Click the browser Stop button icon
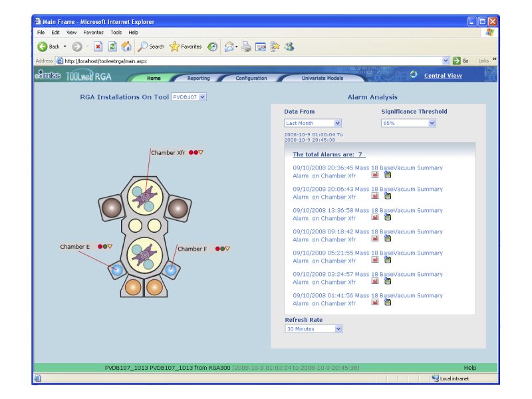532x399 pixels. point(98,47)
